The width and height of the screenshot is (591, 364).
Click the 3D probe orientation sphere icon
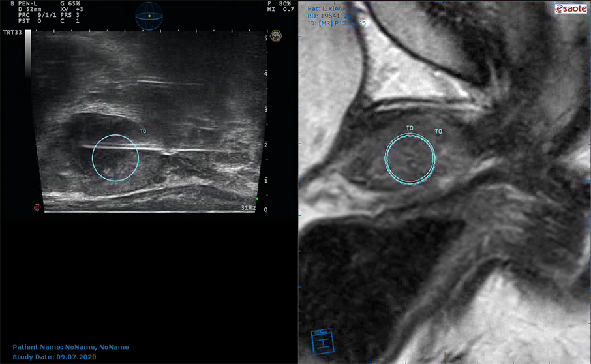click(x=149, y=16)
